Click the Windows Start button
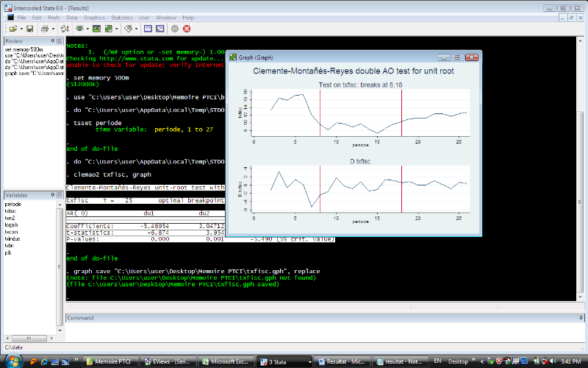588x368 pixels. (x=13, y=361)
